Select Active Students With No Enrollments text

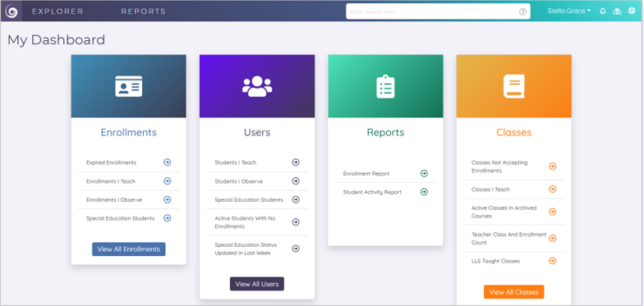pyautogui.click(x=245, y=222)
